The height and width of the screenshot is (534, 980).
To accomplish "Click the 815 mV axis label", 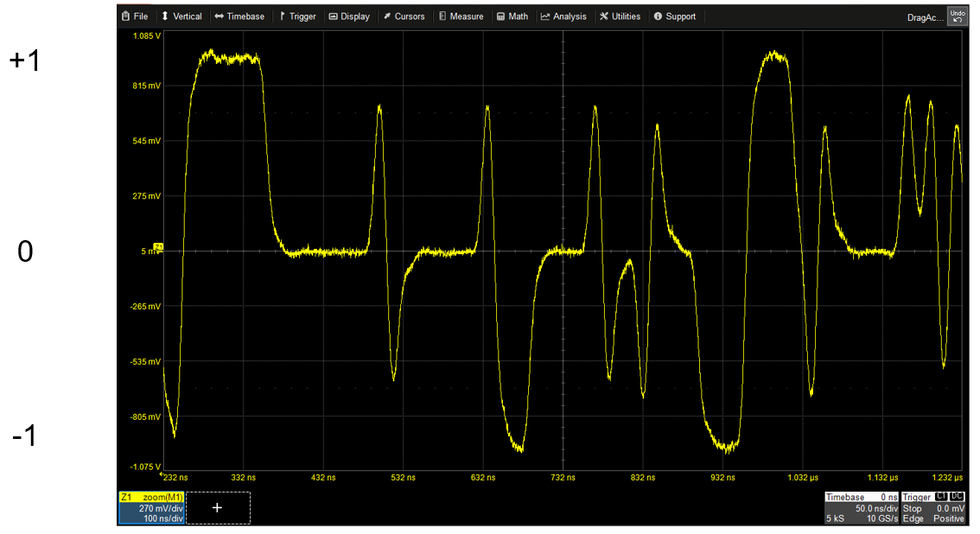I will 146,86.
